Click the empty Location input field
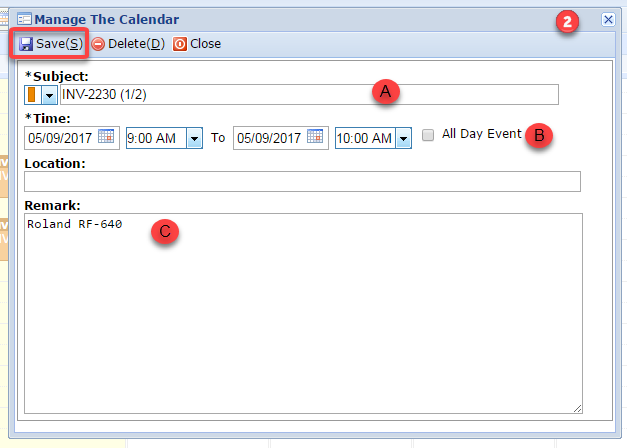Screen dimensions: 627x448 [302, 182]
